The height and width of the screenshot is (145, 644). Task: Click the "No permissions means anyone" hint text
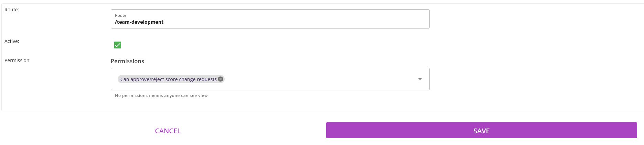click(x=144, y=96)
